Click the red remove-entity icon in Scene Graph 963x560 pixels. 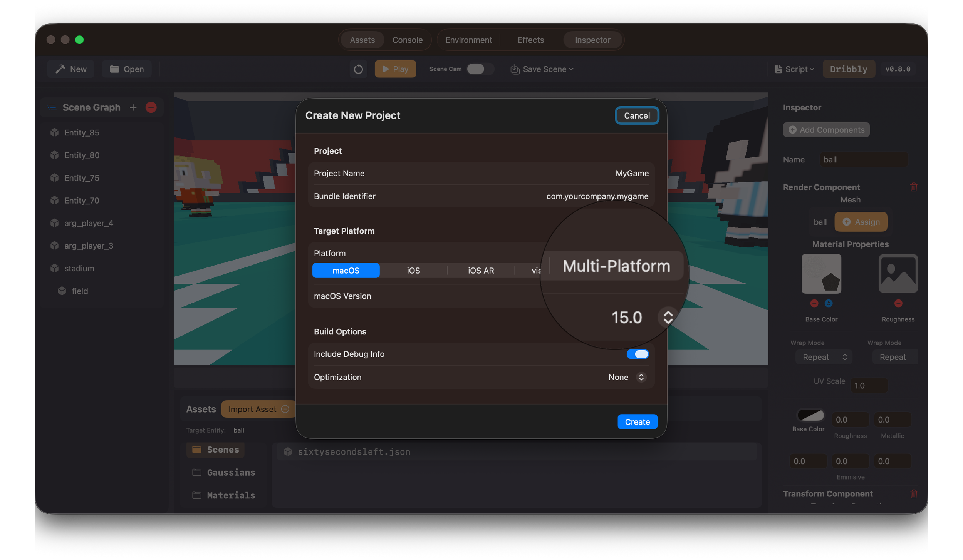click(x=151, y=107)
